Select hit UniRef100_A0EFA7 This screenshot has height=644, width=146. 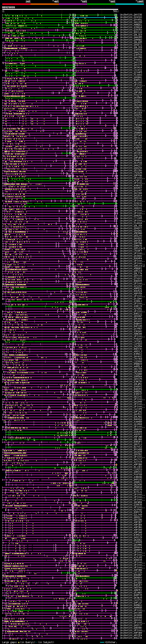pos(131,148)
